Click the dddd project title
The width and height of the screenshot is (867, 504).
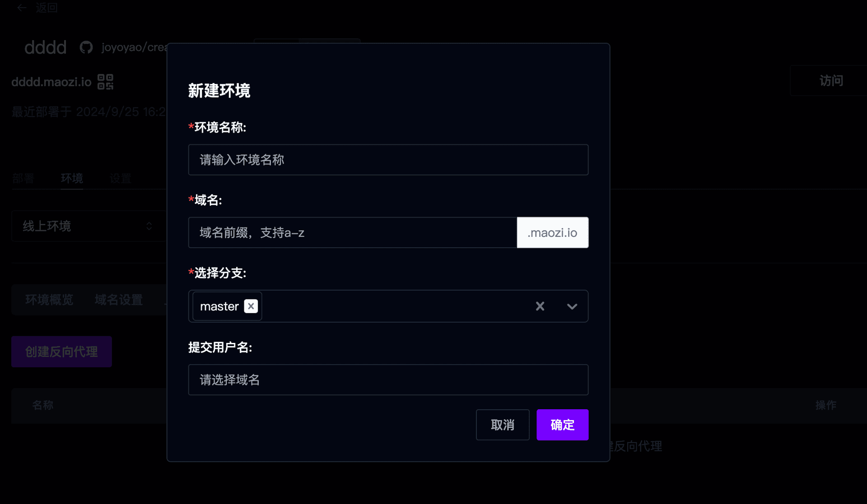tap(45, 47)
